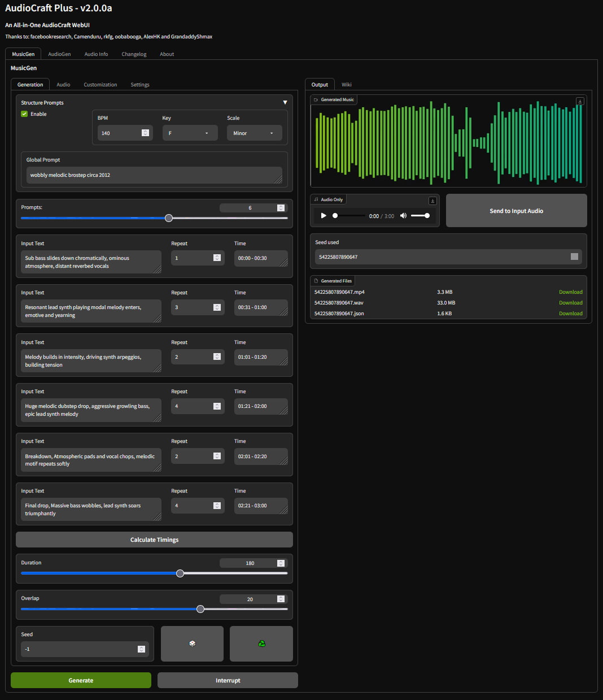This screenshot has height=700, width=603.
Task: Open the Wiki tab
Action: coord(347,85)
